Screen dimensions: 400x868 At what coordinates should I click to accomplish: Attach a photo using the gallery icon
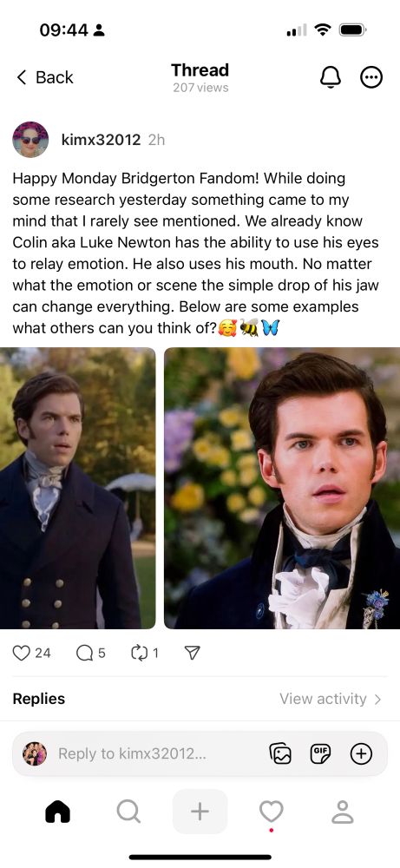point(280,753)
